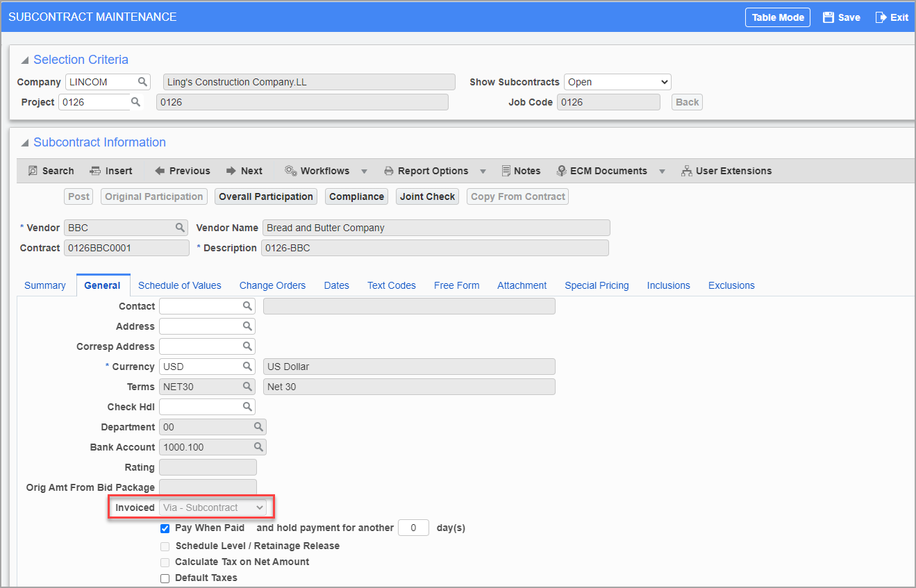Open Show Subcontracts dropdown

coord(617,82)
